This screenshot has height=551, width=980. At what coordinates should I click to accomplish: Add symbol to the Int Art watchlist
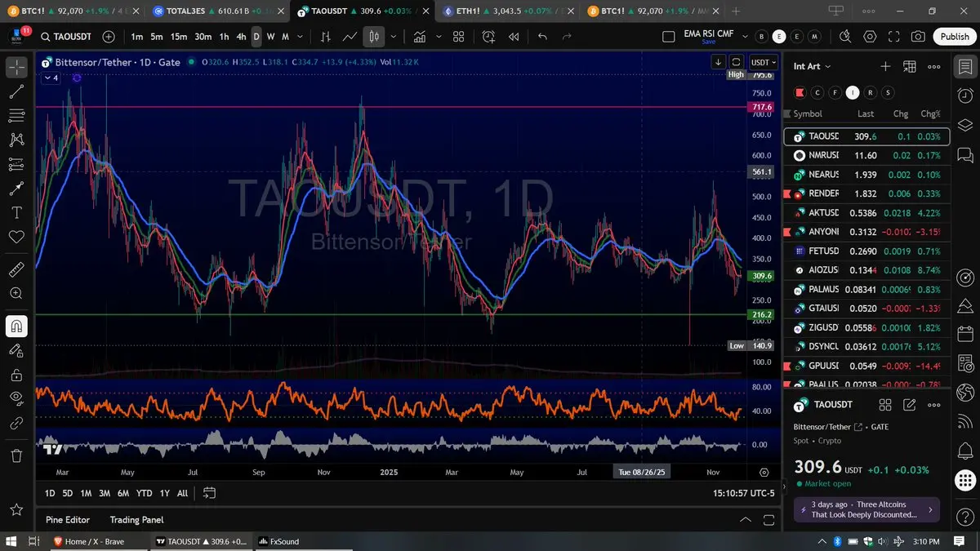885,66
